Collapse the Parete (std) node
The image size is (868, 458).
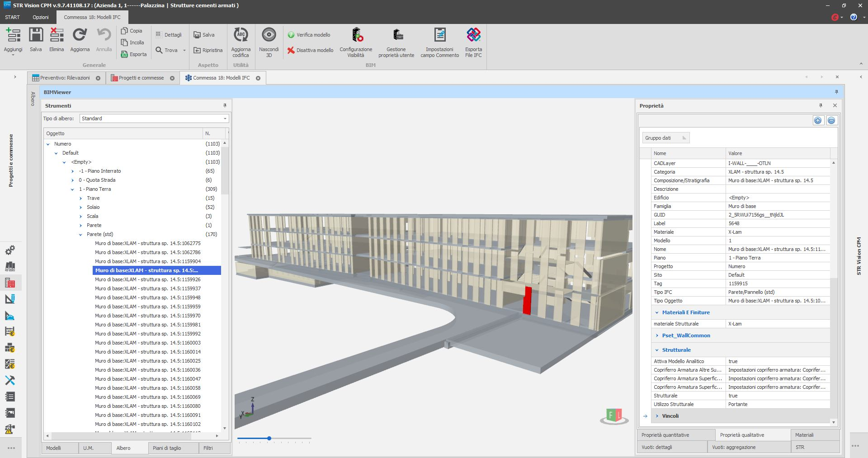[x=81, y=235]
